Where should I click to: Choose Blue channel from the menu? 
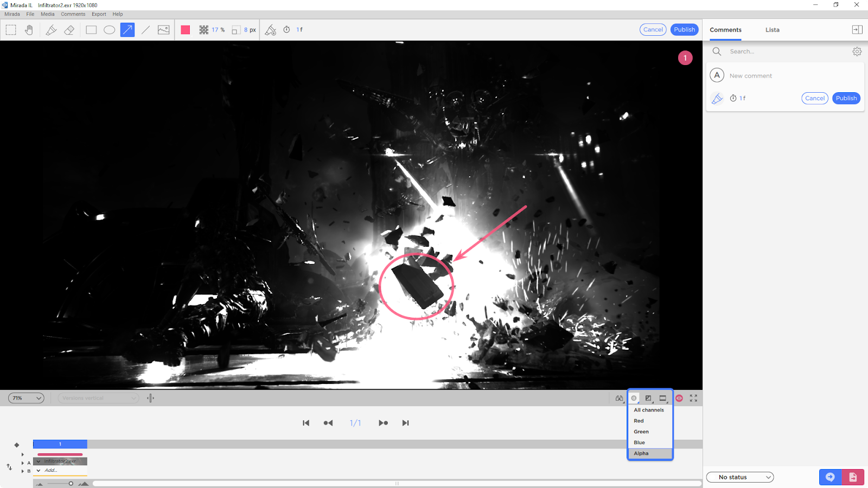pos(650,442)
